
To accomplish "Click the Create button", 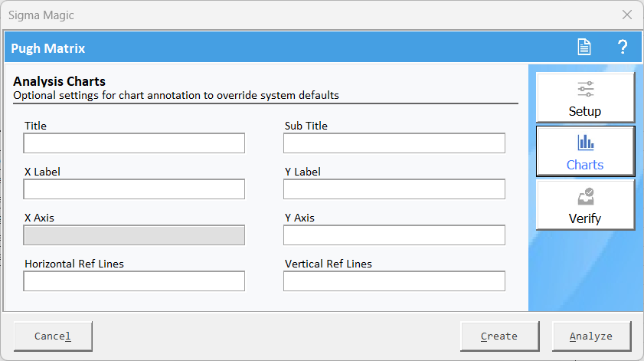I will coord(499,336).
